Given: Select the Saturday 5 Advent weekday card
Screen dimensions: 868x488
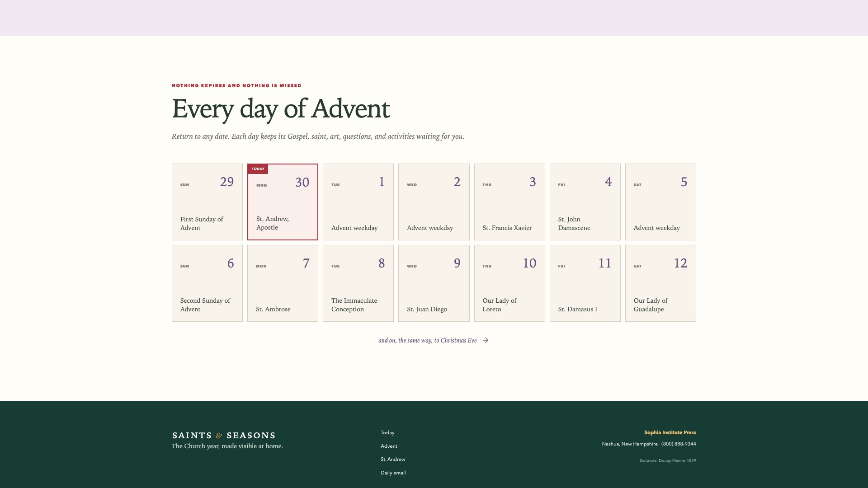Looking at the screenshot, I should (660, 202).
